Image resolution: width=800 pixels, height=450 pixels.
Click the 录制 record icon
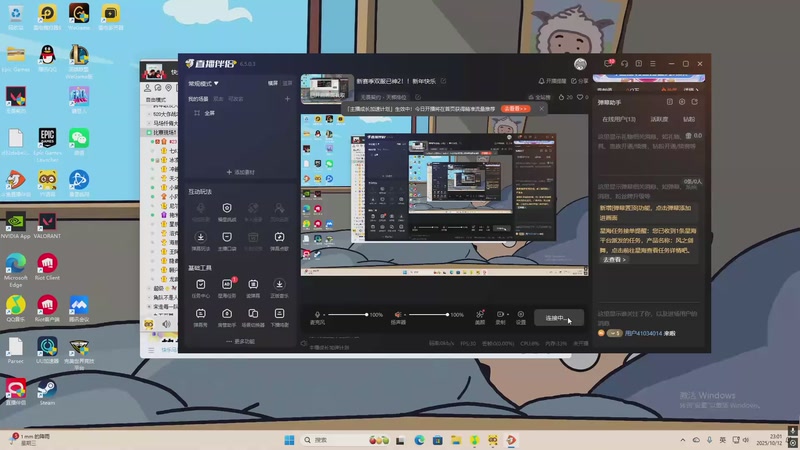[x=500, y=316]
